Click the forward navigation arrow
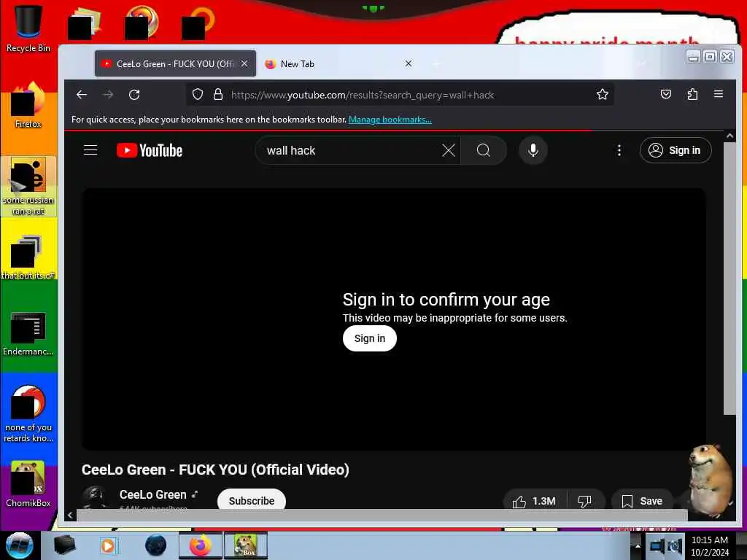The image size is (747, 560). (108, 95)
